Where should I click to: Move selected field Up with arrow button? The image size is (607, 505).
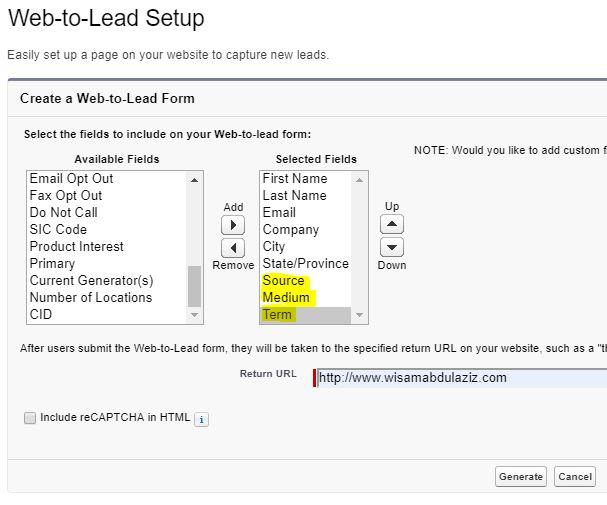(x=392, y=224)
